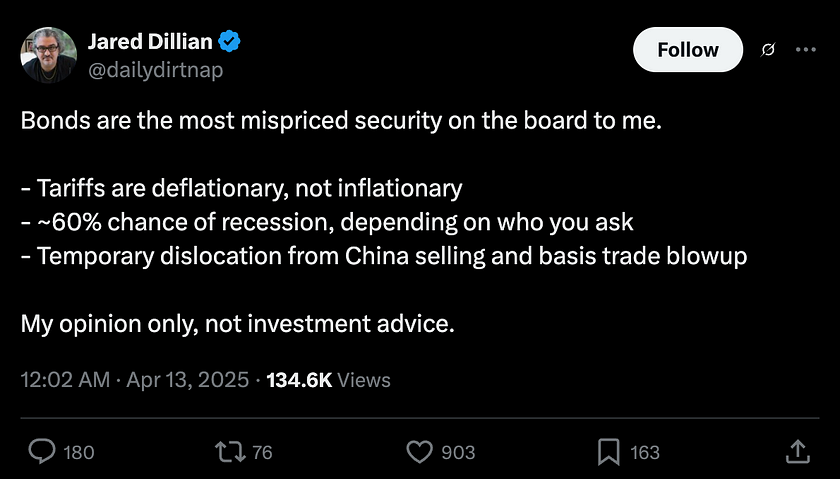This screenshot has width=840, height=479.
Task: Click the Grok slashed-circle icon
Action: (x=768, y=50)
